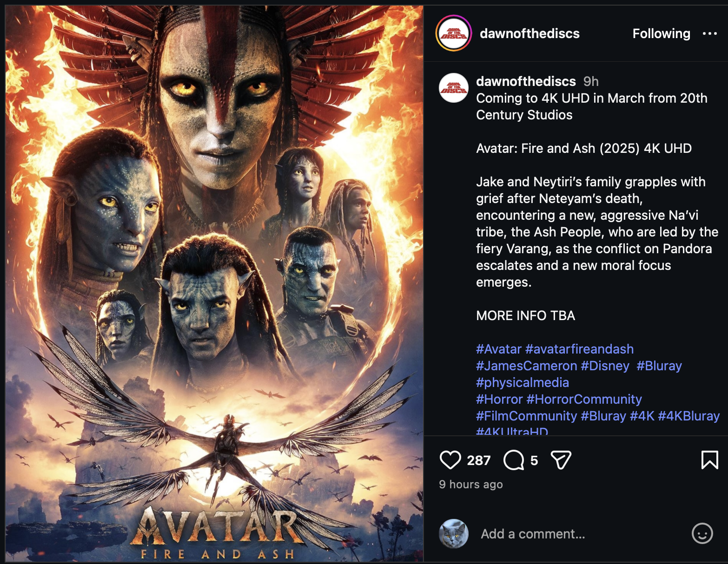Follow the #HorrorCommunity hashtag link
The height and width of the screenshot is (564, 728).
(584, 399)
